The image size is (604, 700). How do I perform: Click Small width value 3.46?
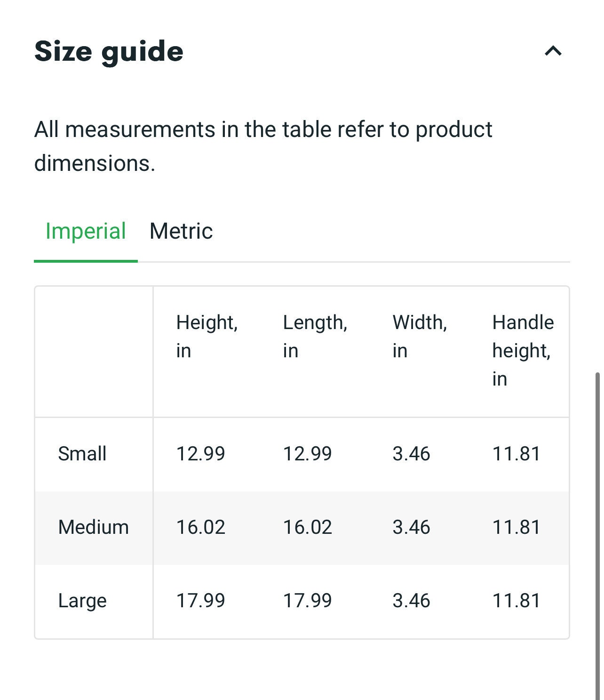tap(411, 454)
